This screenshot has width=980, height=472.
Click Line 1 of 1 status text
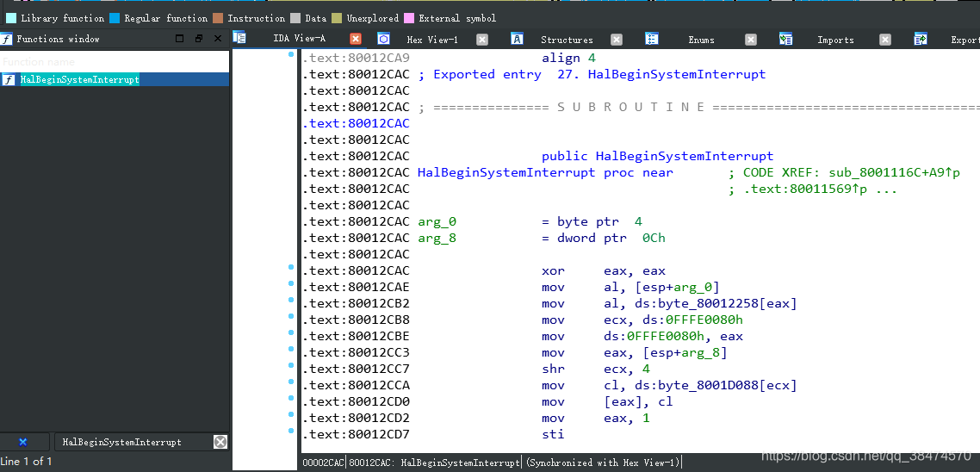point(26,462)
